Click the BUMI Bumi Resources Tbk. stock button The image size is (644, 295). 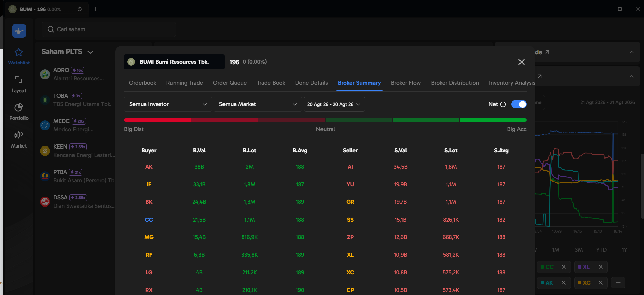coord(174,62)
